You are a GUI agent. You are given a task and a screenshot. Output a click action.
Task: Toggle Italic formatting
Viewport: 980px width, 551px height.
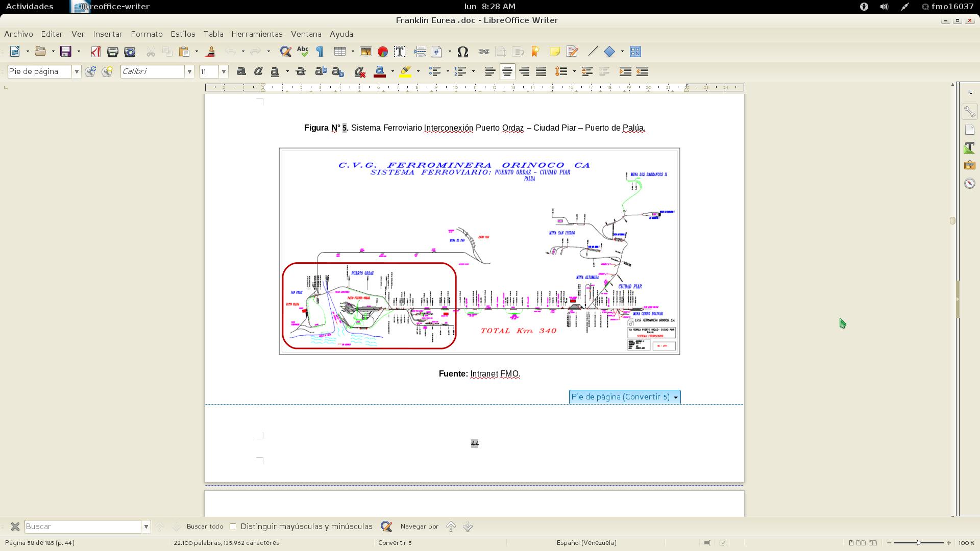coord(258,71)
